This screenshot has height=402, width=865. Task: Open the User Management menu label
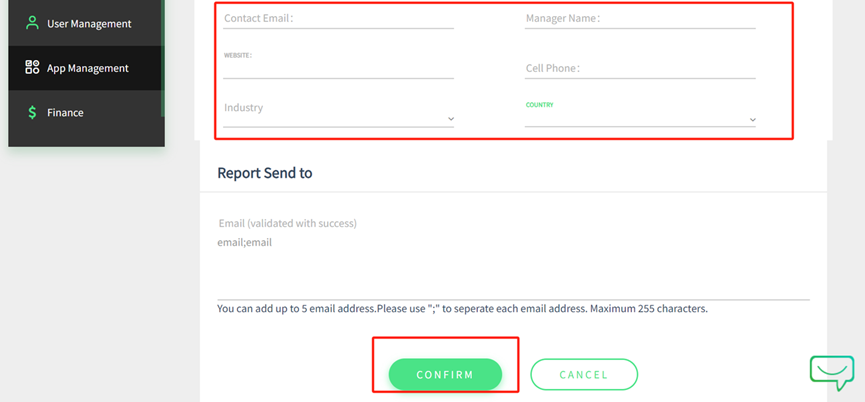(x=89, y=24)
